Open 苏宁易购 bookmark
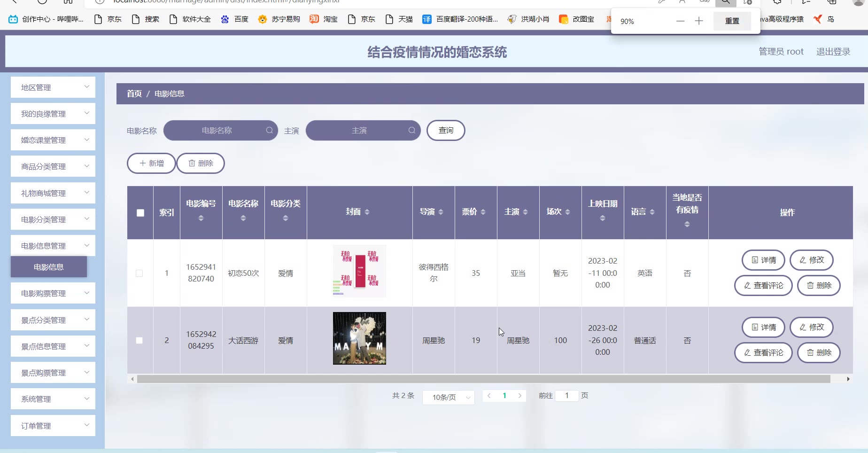Image resolution: width=868 pixels, height=453 pixels. 279,19
